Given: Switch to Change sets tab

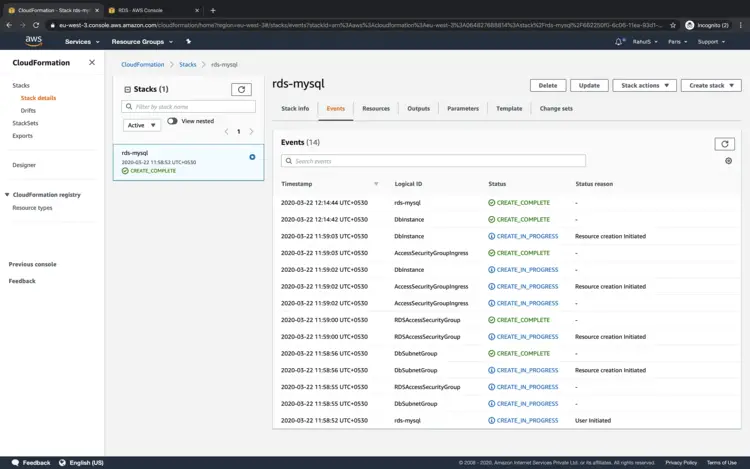Looking at the screenshot, I should point(556,109).
